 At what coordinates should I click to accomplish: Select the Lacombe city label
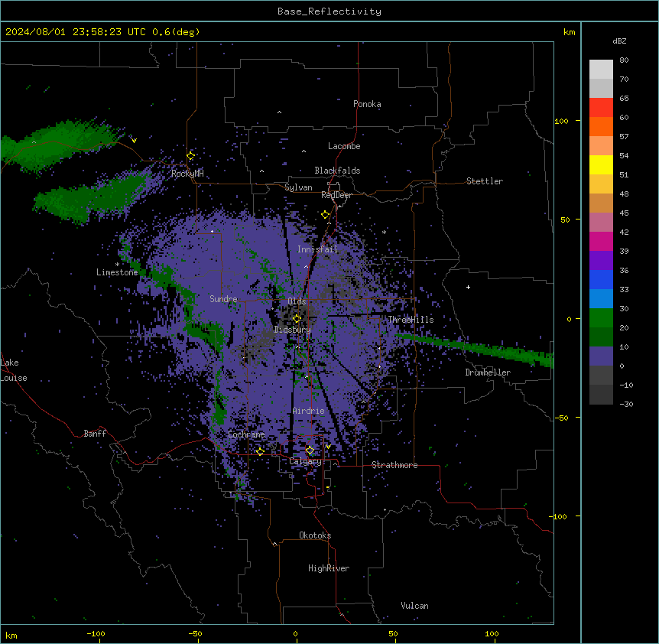click(344, 146)
